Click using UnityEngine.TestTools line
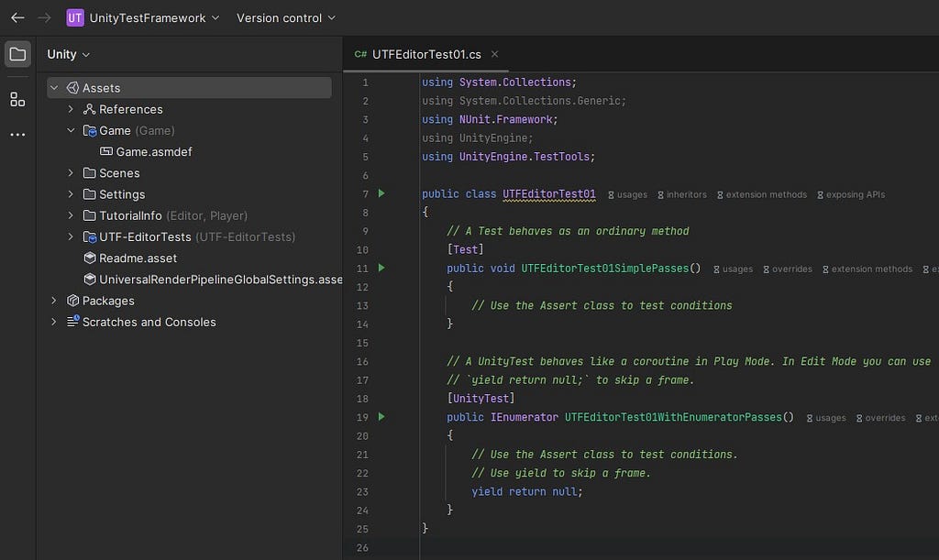The width and height of the screenshot is (939, 560). (x=508, y=157)
